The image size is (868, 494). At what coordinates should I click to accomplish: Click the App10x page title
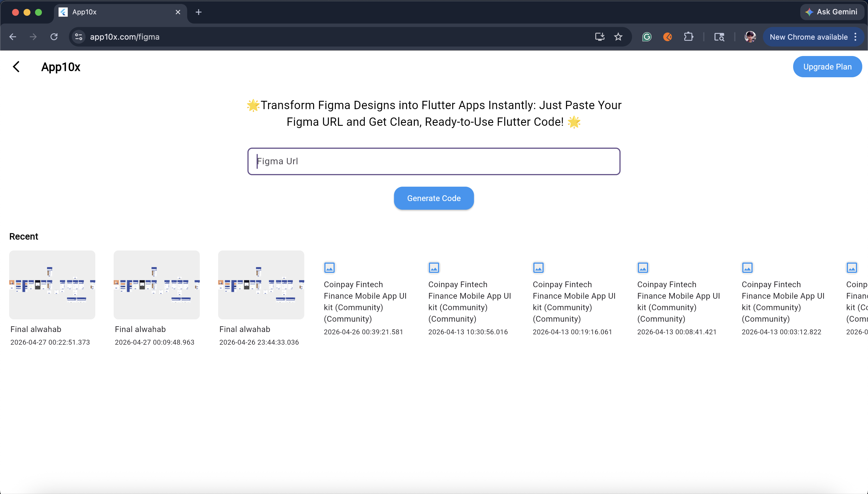click(x=61, y=67)
